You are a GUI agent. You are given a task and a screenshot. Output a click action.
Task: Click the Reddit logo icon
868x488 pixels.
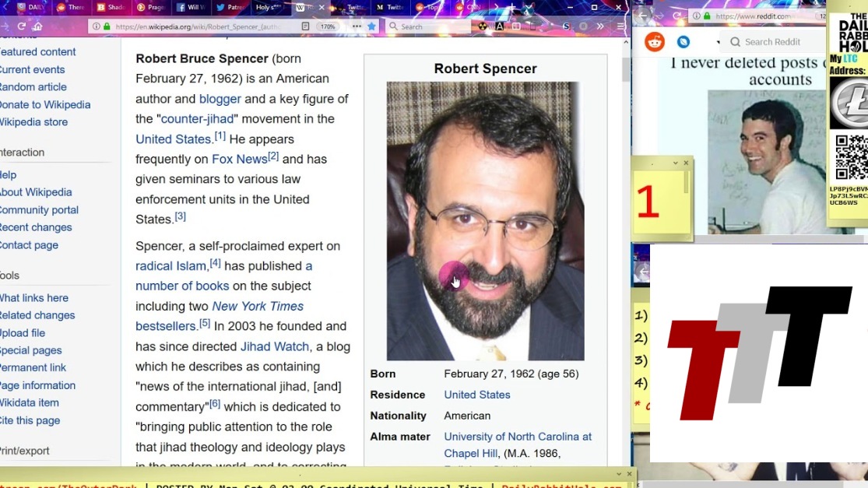655,42
